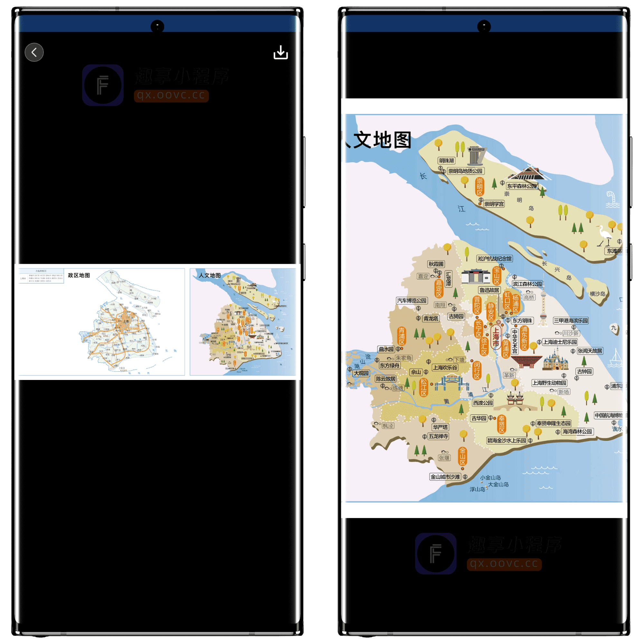The width and height of the screenshot is (644, 644).
Task: Tap the download image icon
Action: pyautogui.click(x=281, y=52)
